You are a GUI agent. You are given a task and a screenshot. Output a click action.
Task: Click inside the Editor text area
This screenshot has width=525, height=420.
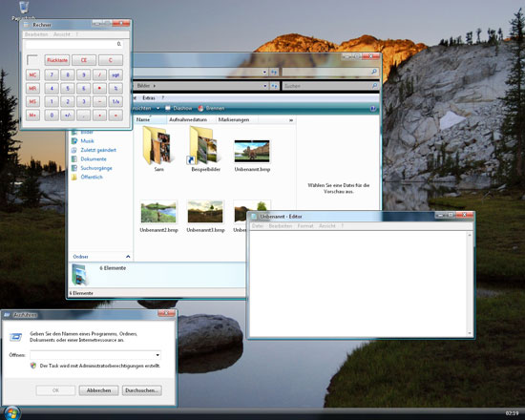[x=358, y=284]
